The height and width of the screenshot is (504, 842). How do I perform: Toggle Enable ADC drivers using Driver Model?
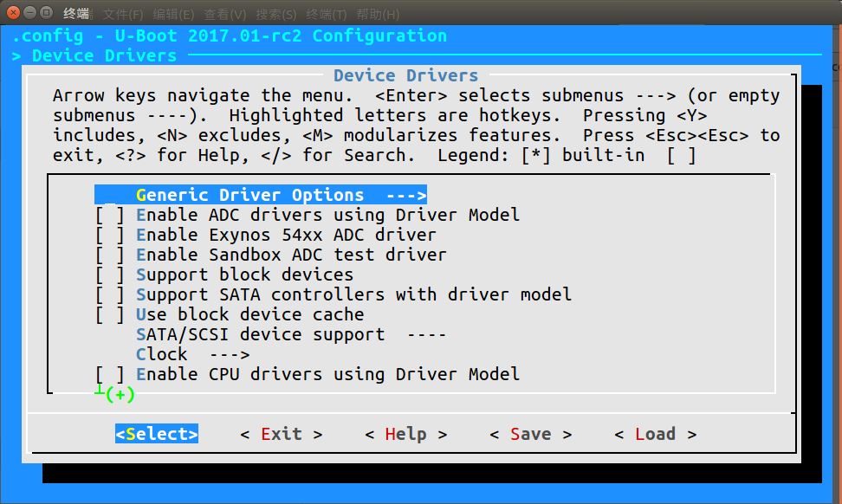click(110, 215)
